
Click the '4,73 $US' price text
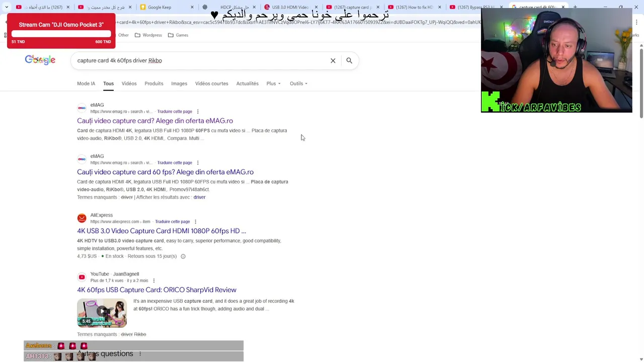click(x=87, y=256)
